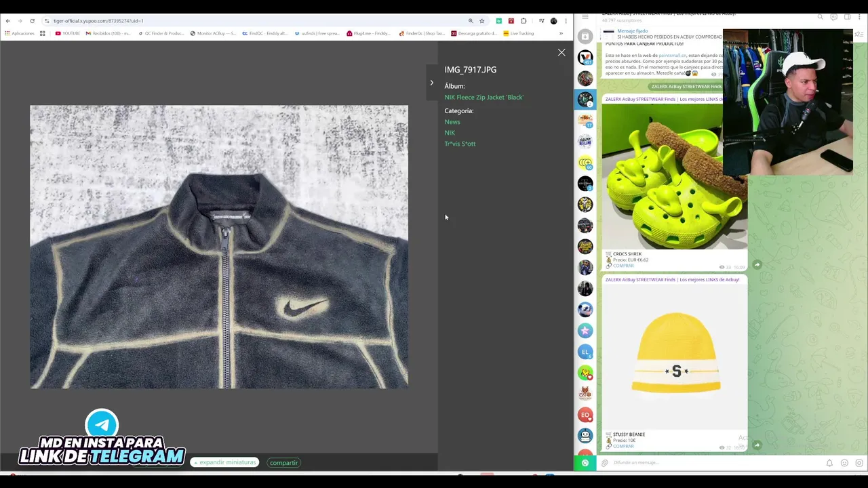Viewport: 868px width, 488px height.
Task: Open the Telegram robot avatar chat
Action: coord(585,436)
